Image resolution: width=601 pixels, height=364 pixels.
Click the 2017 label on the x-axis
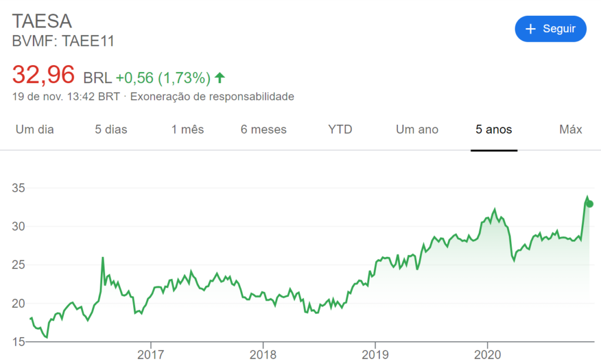pos(151,355)
